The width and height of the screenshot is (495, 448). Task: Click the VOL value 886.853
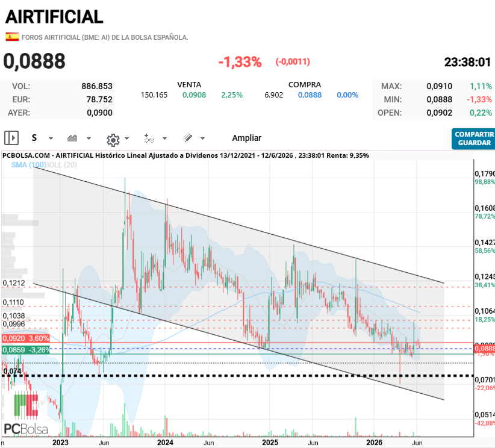(97, 86)
